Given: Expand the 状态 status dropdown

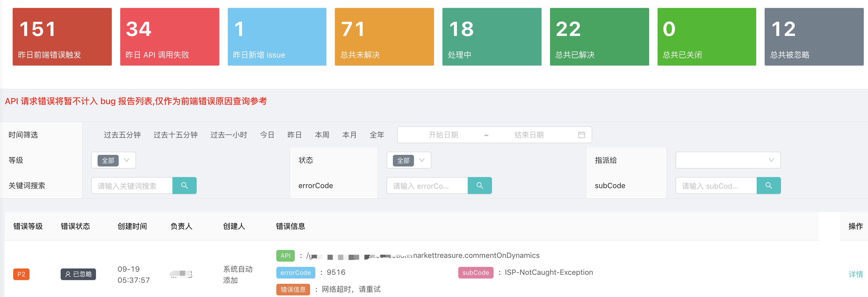Looking at the screenshot, I should pos(409,160).
